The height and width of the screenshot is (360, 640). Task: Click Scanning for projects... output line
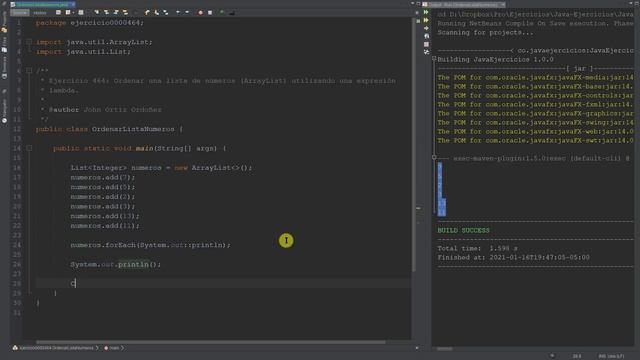click(485, 32)
